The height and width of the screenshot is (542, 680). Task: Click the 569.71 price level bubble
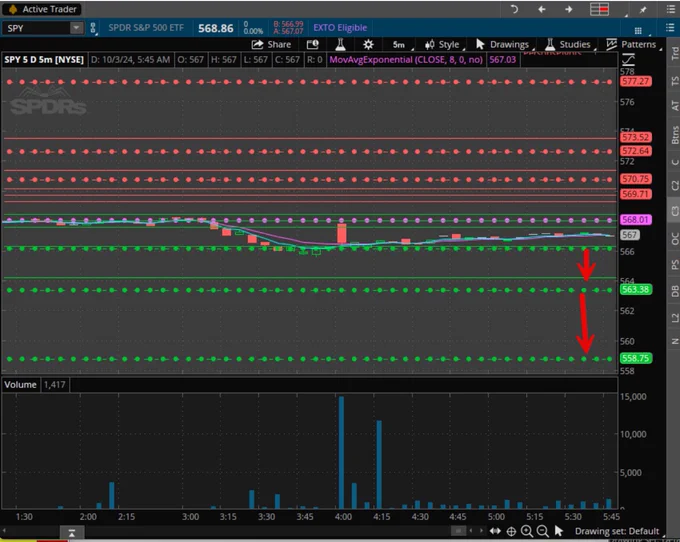pyautogui.click(x=636, y=194)
